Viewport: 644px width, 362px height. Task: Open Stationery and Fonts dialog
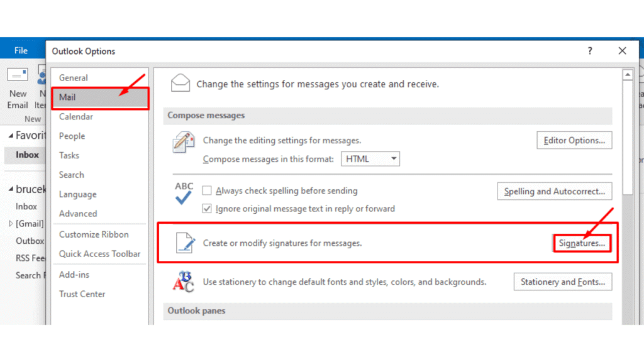[x=563, y=282]
